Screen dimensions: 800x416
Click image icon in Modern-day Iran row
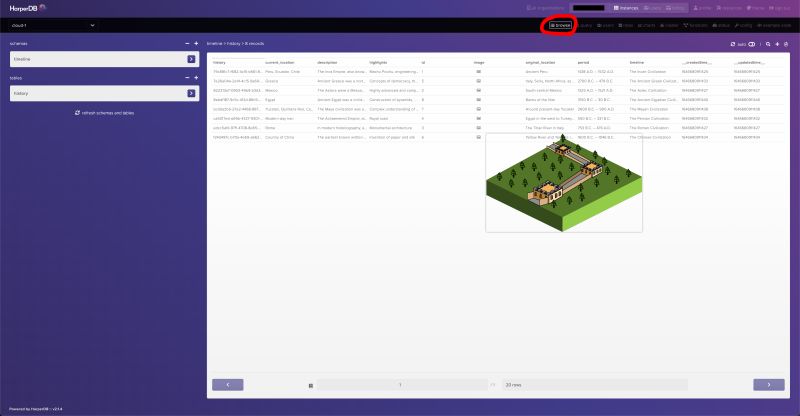[x=479, y=118]
